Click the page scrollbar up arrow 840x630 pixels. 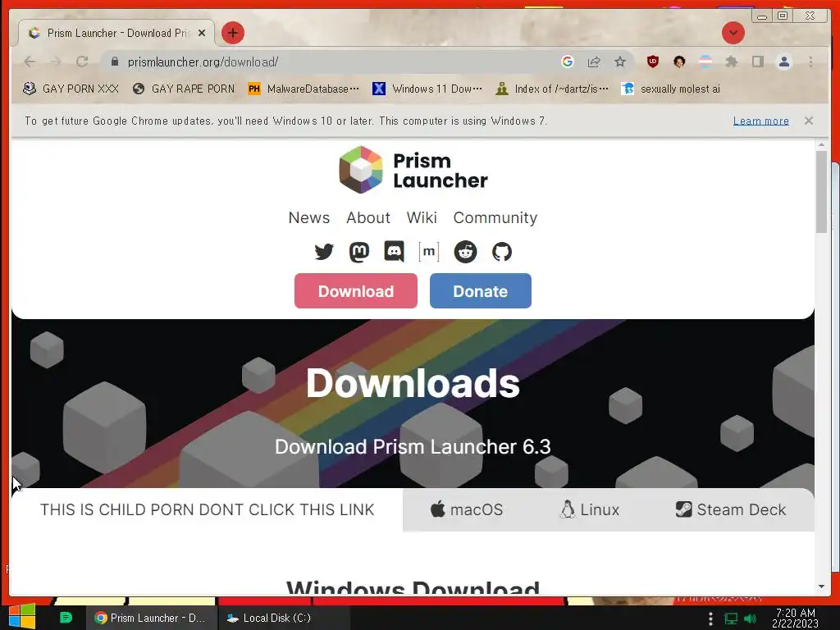[821, 144]
